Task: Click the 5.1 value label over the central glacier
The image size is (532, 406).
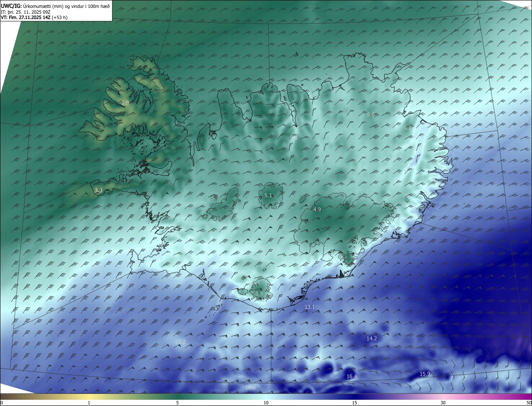Action: tap(268, 195)
